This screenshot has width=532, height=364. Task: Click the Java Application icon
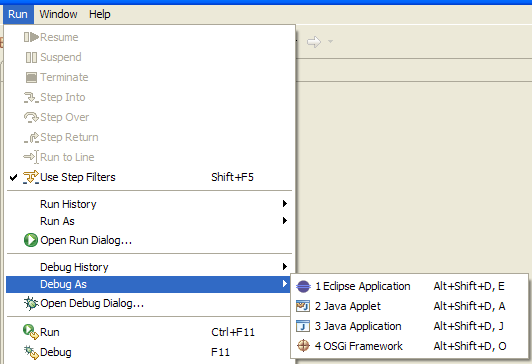pyautogui.click(x=303, y=326)
